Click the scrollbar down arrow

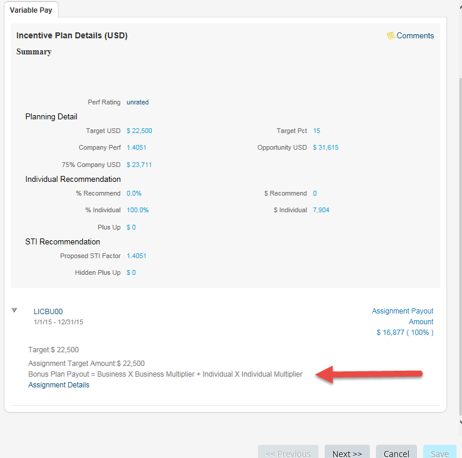(460, 422)
